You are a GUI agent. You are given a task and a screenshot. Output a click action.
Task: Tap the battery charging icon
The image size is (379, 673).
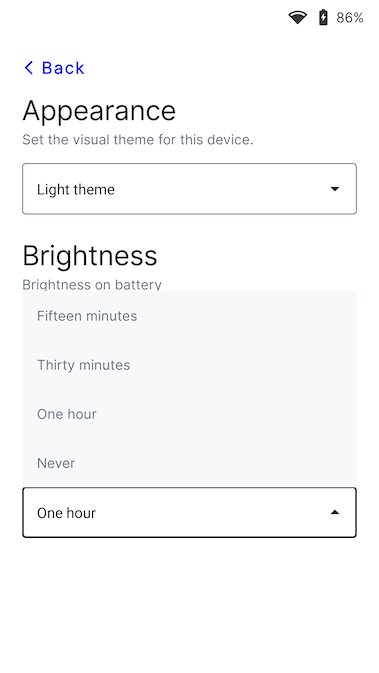point(323,18)
